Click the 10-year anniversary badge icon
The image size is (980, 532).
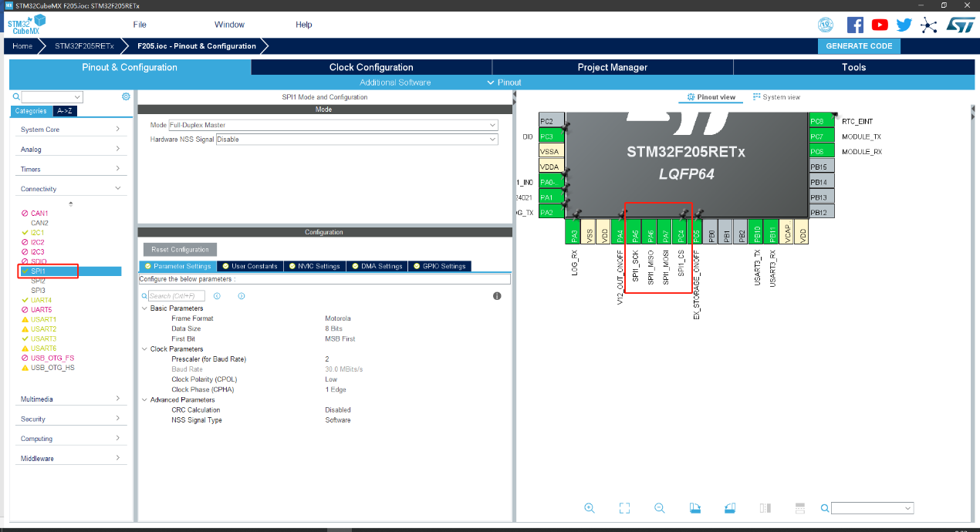tap(826, 25)
